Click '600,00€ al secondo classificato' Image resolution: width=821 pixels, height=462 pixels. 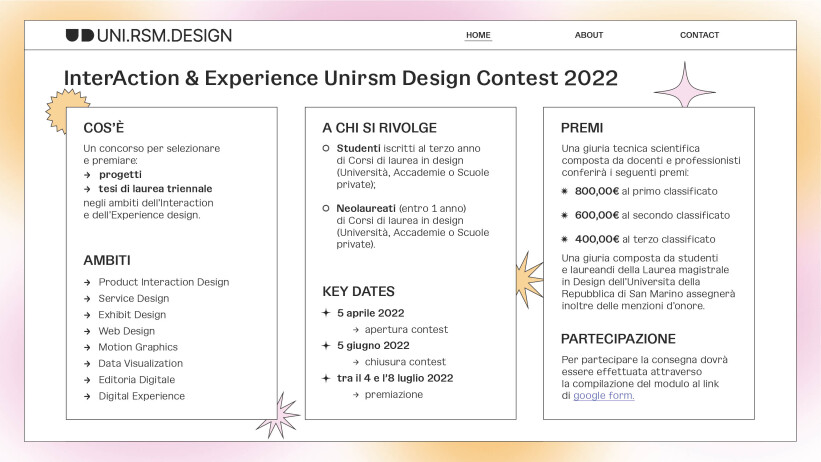click(x=652, y=215)
